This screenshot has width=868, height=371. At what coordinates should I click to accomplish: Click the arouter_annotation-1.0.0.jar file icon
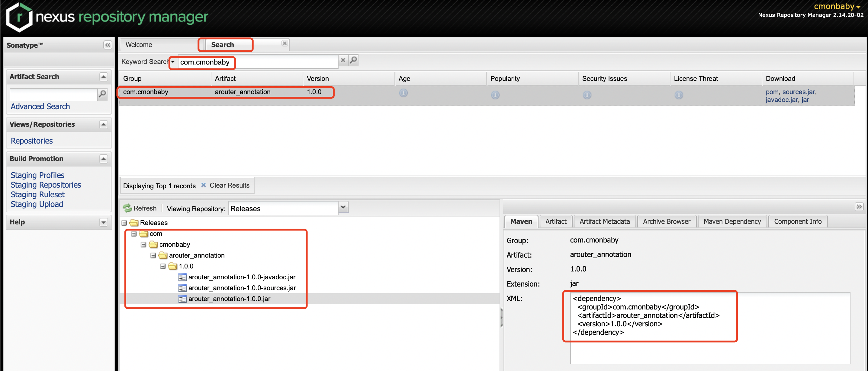pos(182,299)
